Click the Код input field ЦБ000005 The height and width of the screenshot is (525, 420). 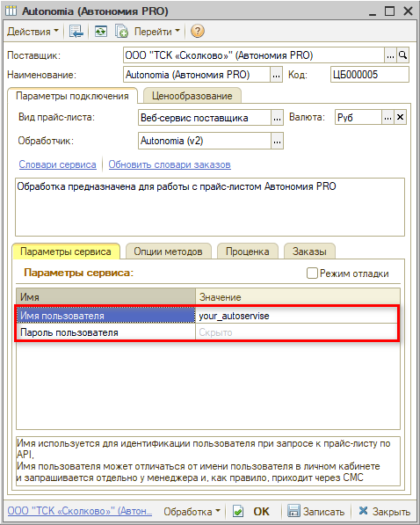pyautogui.click(x=369, y=75)
